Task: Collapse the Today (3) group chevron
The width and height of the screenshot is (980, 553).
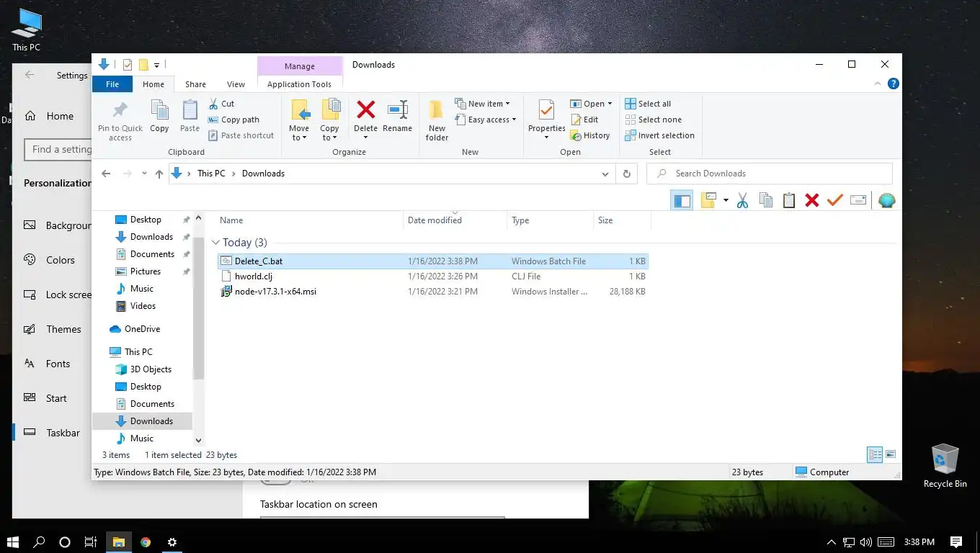Action: (x=215, y=243)
